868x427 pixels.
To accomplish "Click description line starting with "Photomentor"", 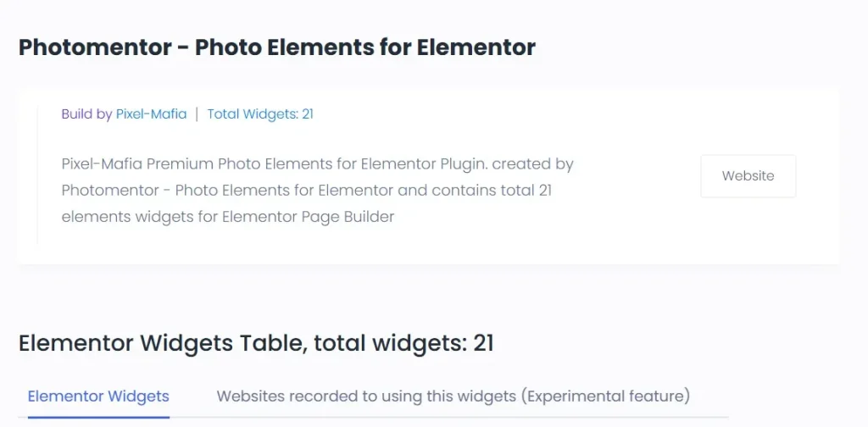I will pyautogui.click(x=306, y=190).
